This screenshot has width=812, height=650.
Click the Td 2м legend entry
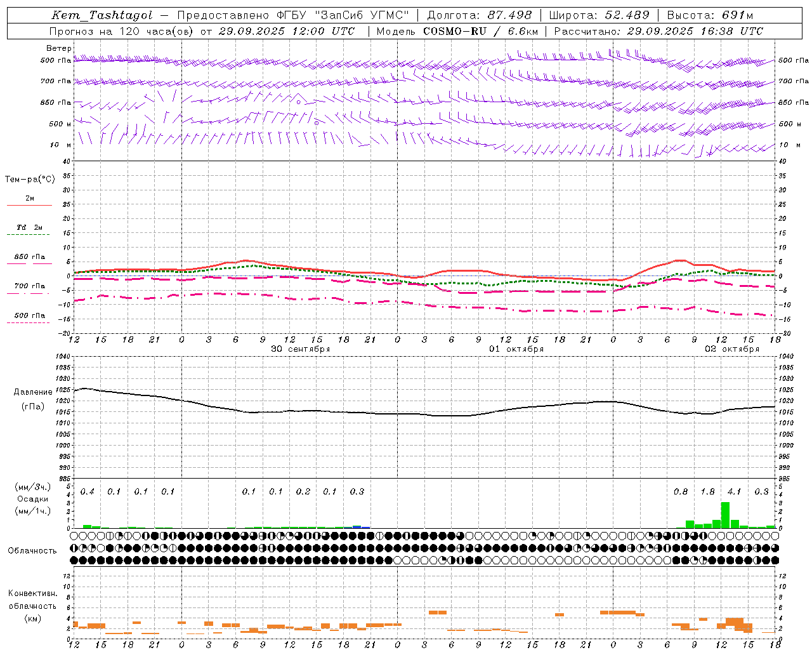pos(30,227)
